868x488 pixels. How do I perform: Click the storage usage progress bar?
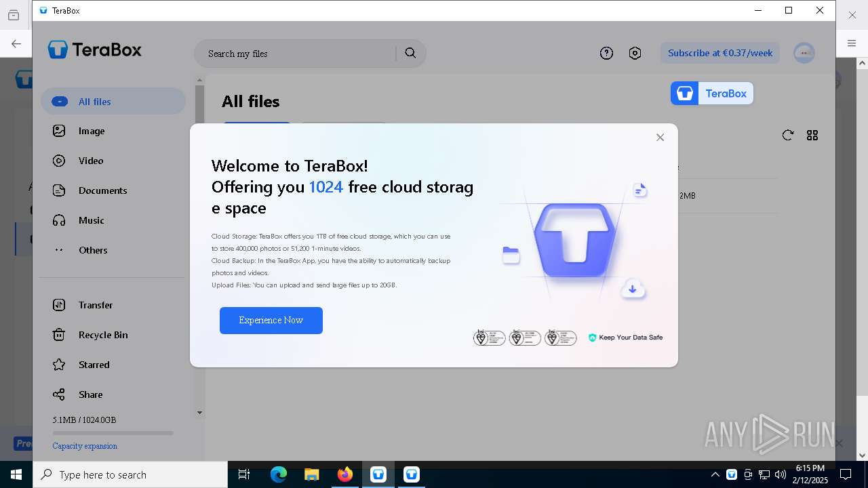pos(113,432)
